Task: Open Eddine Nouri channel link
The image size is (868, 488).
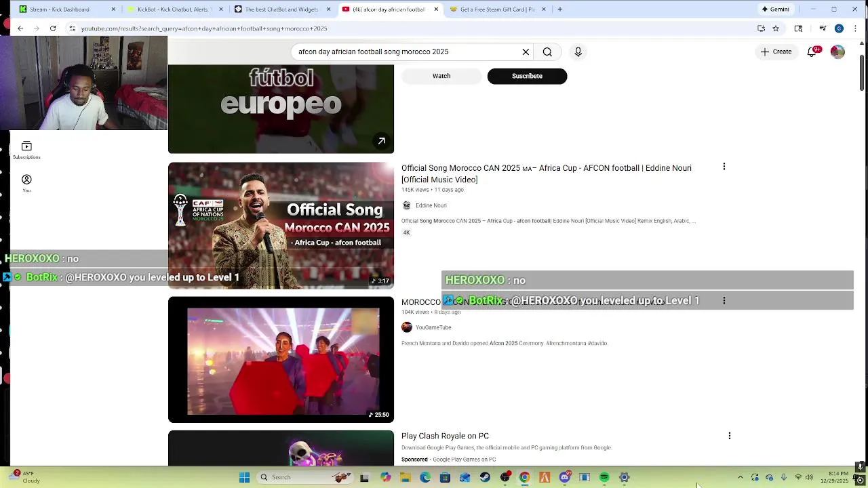Action: [x=431, y=205]
